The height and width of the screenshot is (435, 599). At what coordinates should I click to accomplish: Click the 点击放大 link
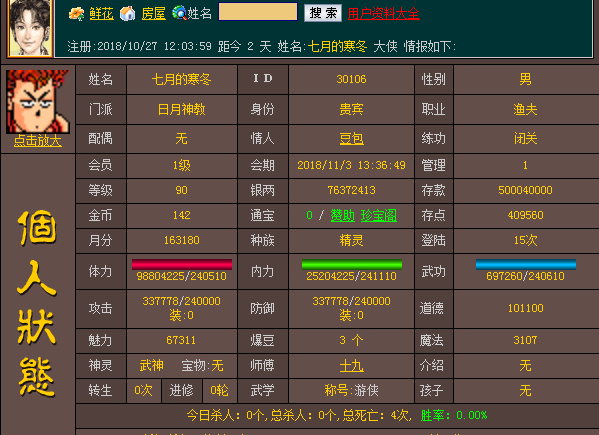point(37,141)
